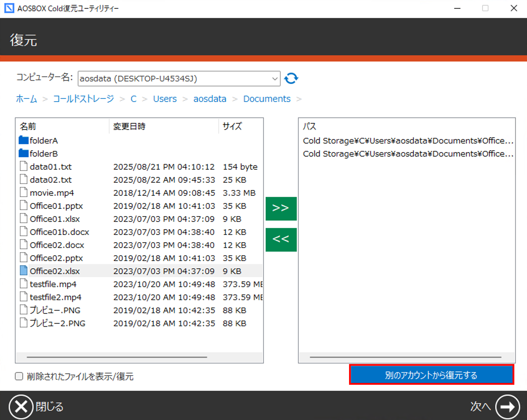Click the refresh computer list icon

(x=291, y=78)
